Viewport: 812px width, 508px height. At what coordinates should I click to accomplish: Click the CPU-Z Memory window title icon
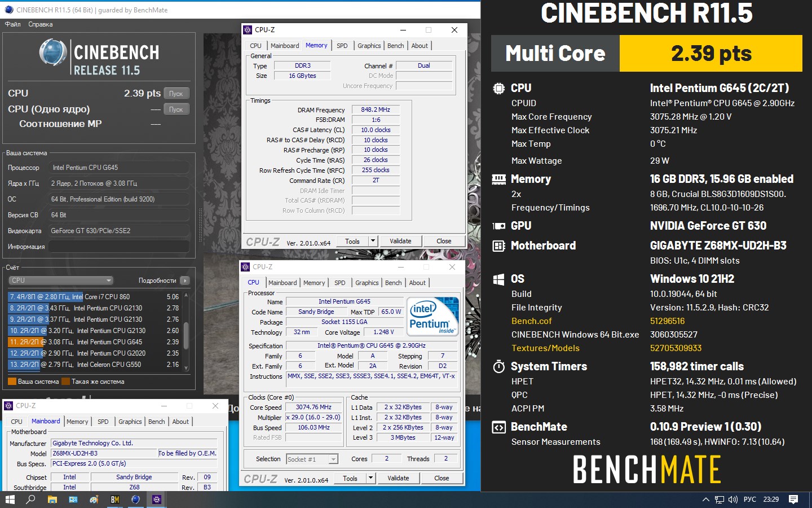coord(248,30)
